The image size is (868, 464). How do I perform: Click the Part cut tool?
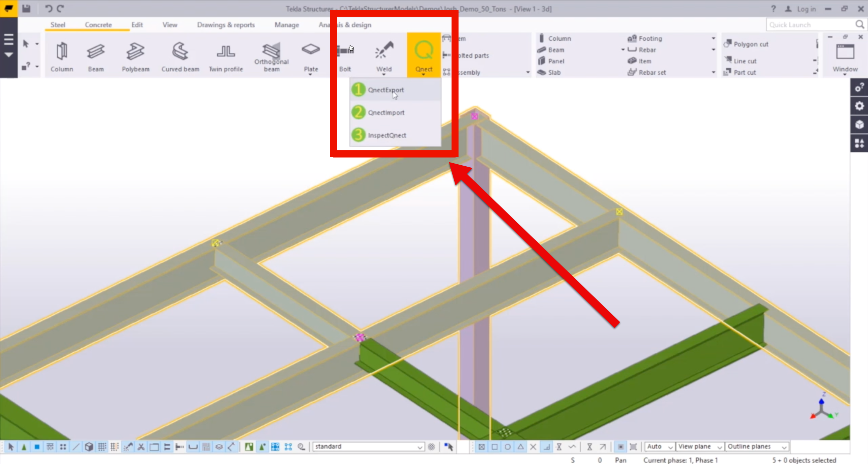pos(740,72)
